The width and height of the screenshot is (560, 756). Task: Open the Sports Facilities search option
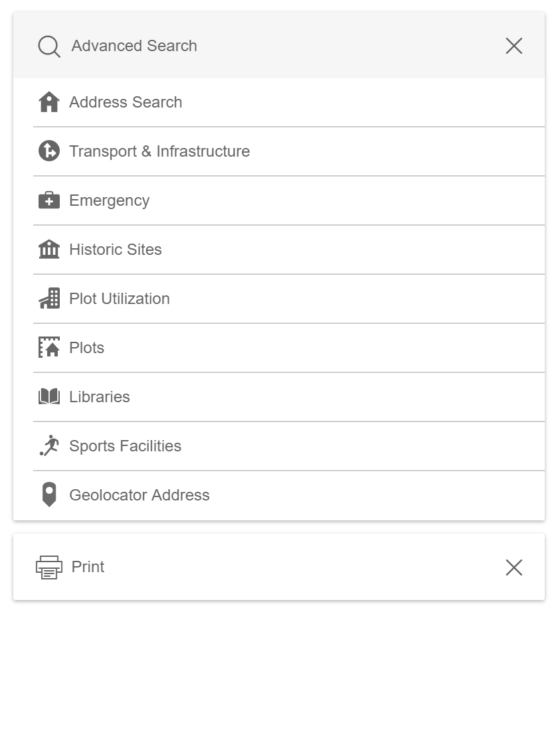125,445
